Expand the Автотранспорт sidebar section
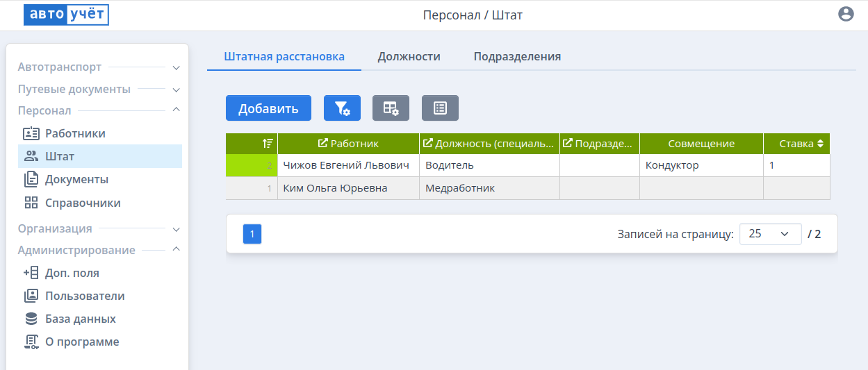This screenshot has width=868, height=370. [176, 68]
